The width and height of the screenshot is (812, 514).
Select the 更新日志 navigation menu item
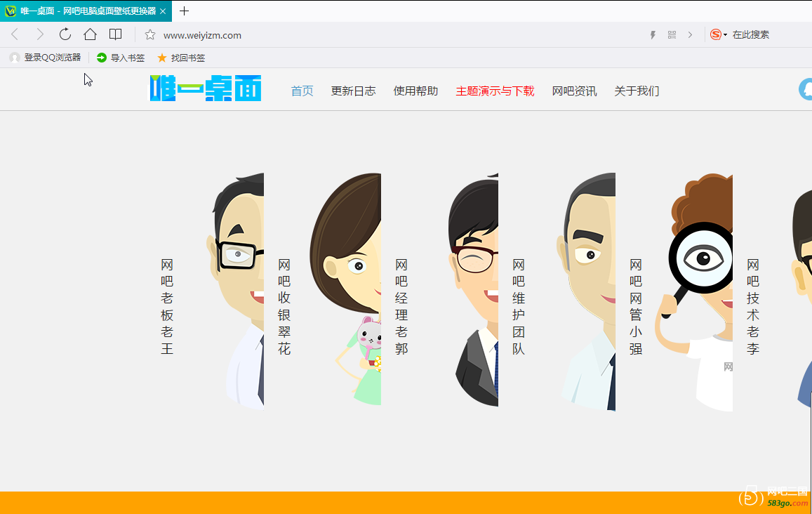[353, 91]
